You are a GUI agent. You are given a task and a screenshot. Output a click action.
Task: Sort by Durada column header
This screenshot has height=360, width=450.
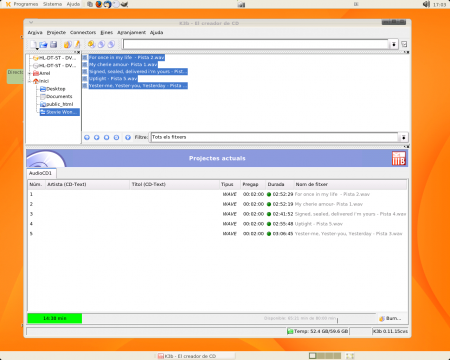pyautogui.click(x=279, y=184)
